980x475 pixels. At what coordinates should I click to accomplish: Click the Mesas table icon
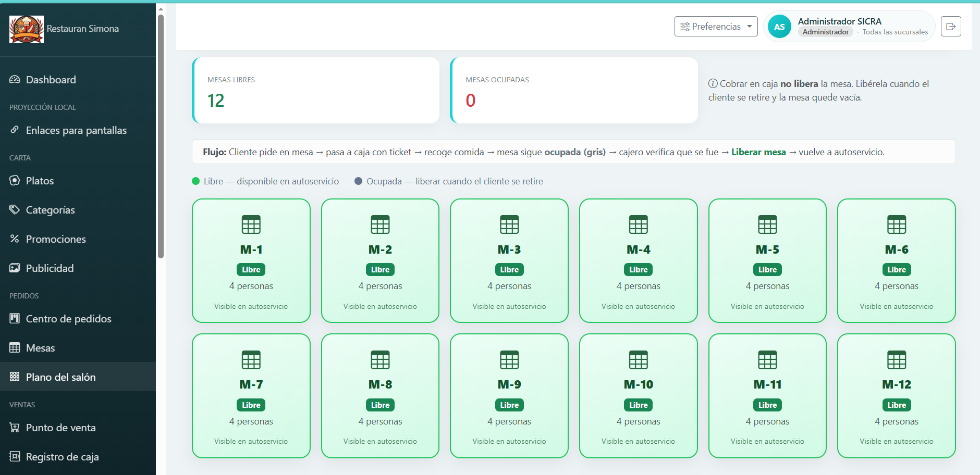(x=15, y=347)
